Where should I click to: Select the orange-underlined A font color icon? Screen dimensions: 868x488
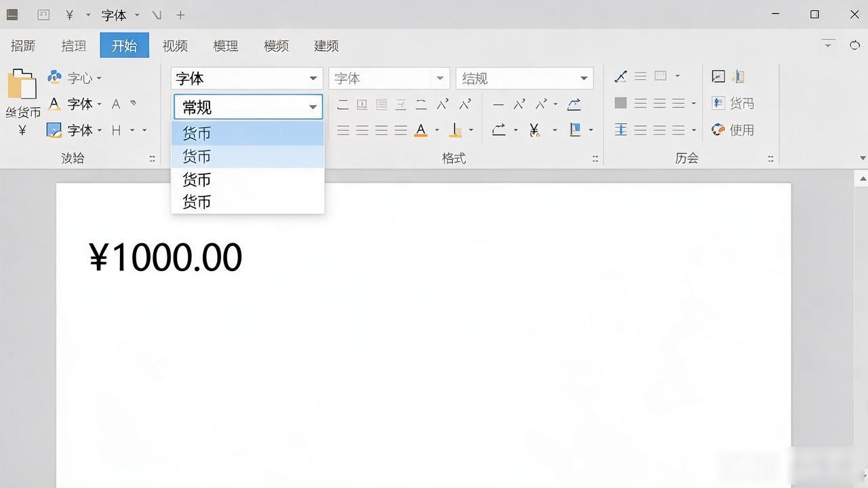pos(421,129)
